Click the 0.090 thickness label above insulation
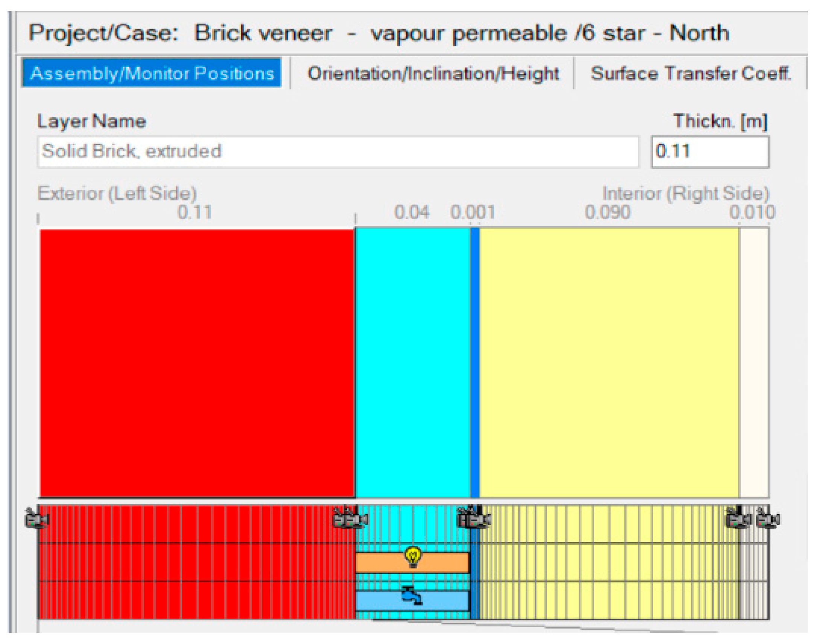819x644 pixels. click(x=607, y=212)
